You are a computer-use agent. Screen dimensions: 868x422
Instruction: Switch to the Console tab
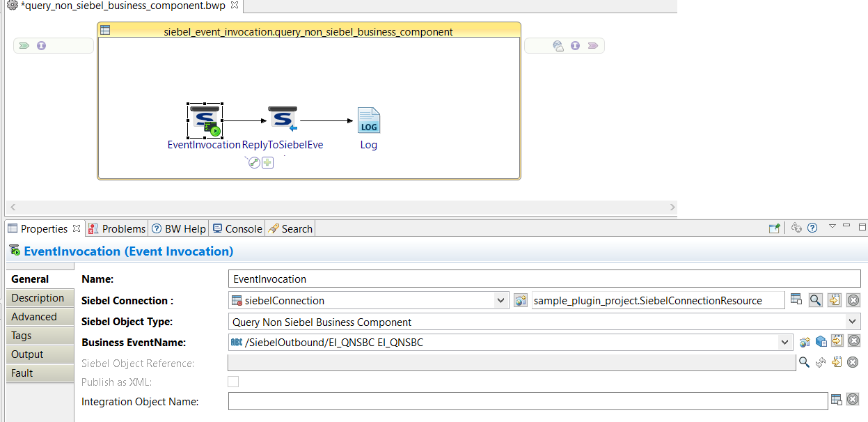point(237,228)
